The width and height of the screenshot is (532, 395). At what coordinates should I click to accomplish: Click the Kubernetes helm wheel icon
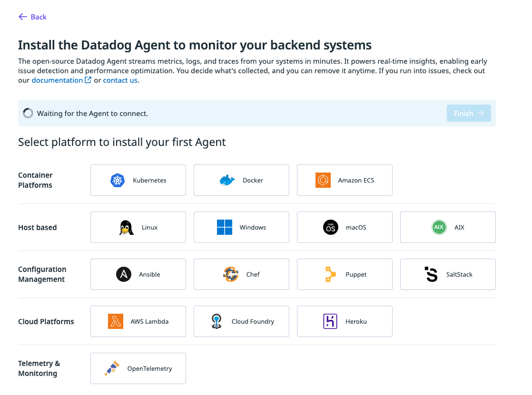[x=118, y=180]
